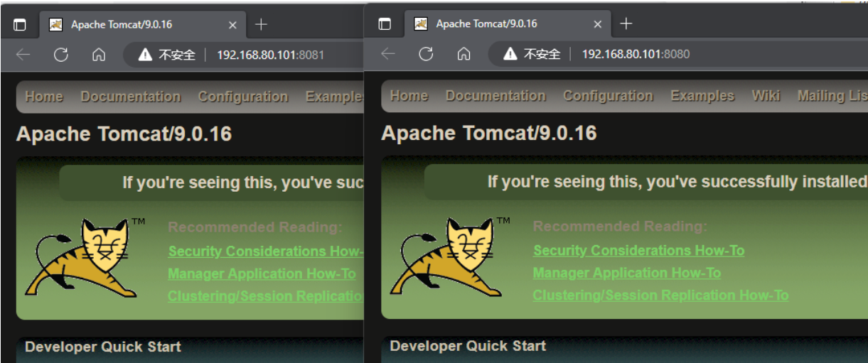The height and width of the screenshot is (363, 868).
Task: Click the success message banner in right window
Action: pos(645,183)
